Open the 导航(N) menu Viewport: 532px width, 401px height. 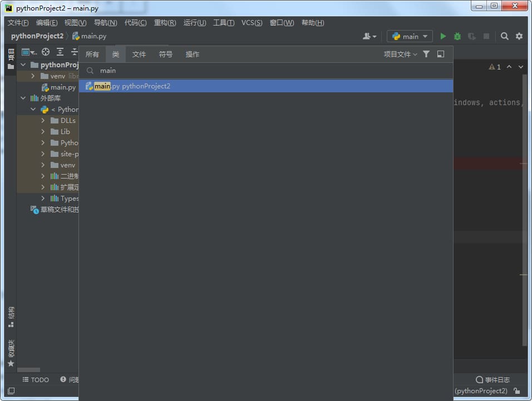(105, 23)
